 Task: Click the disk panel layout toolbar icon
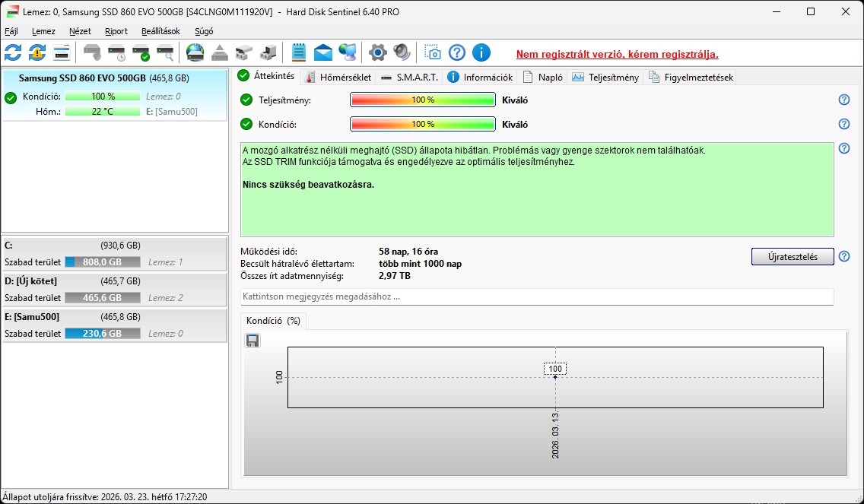pyautogui.click(x=61, y=53)
